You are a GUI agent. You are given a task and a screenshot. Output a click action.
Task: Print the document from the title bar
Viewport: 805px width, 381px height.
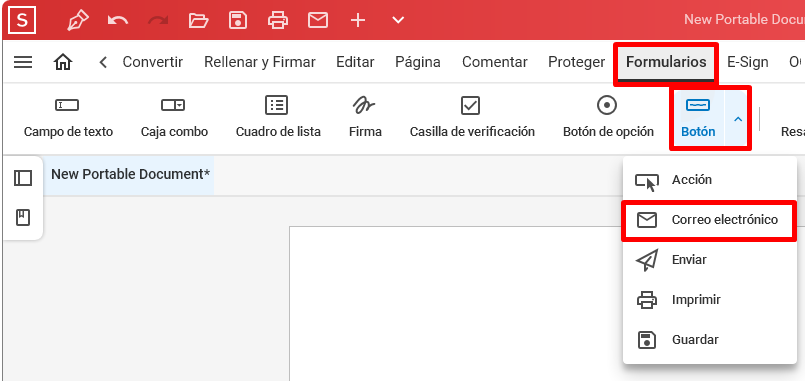click(278, 21)
